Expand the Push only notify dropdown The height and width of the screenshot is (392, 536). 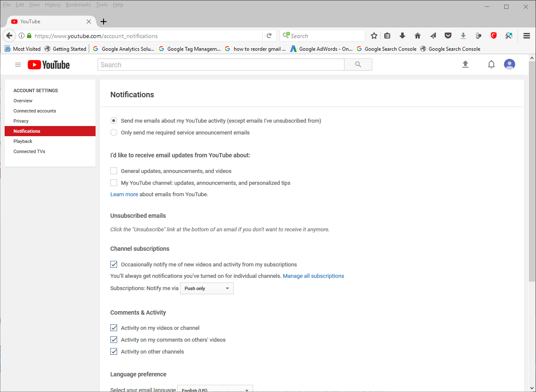tap(207, 288)
